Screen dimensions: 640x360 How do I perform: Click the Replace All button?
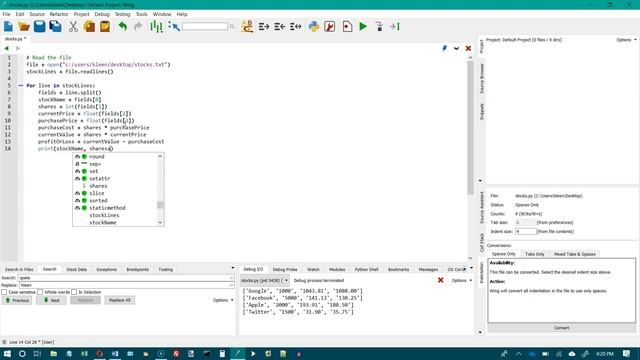tap(120, 300)
